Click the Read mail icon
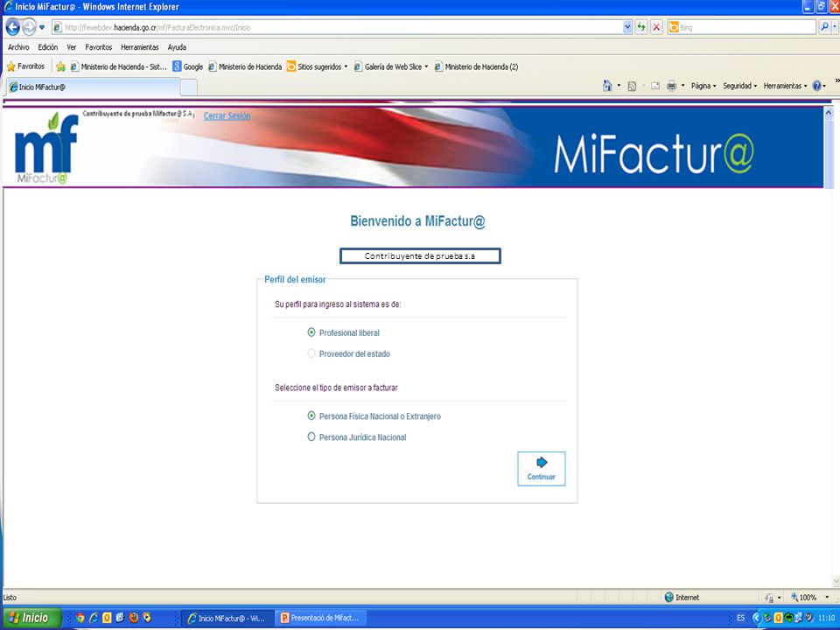Screen dimensions: 840x630 click(654, 86)
